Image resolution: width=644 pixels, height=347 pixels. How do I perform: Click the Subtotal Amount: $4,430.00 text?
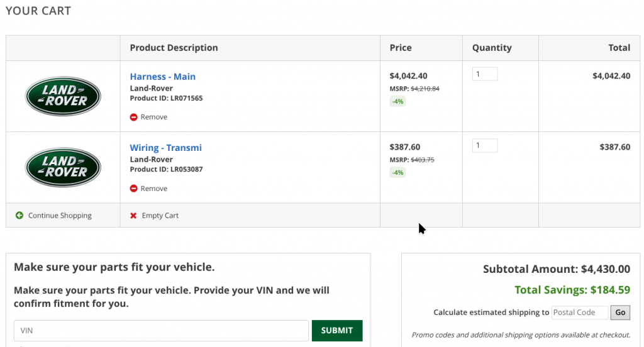click(557, 269)
